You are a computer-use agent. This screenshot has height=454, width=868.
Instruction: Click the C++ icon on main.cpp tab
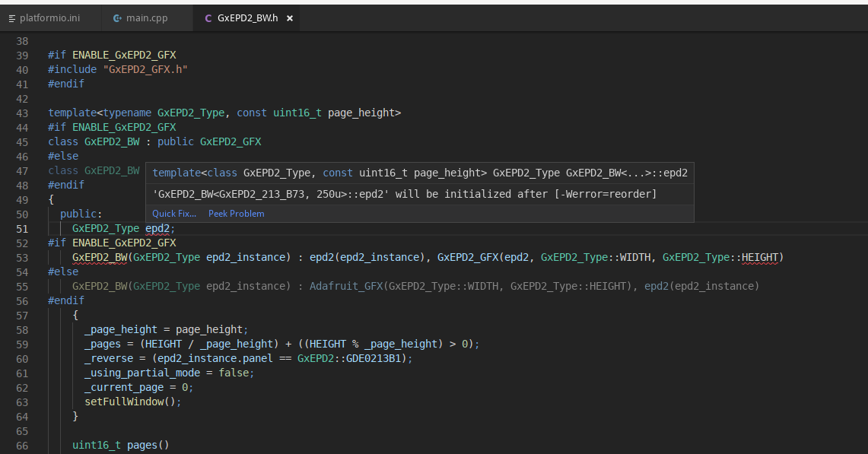117,17
